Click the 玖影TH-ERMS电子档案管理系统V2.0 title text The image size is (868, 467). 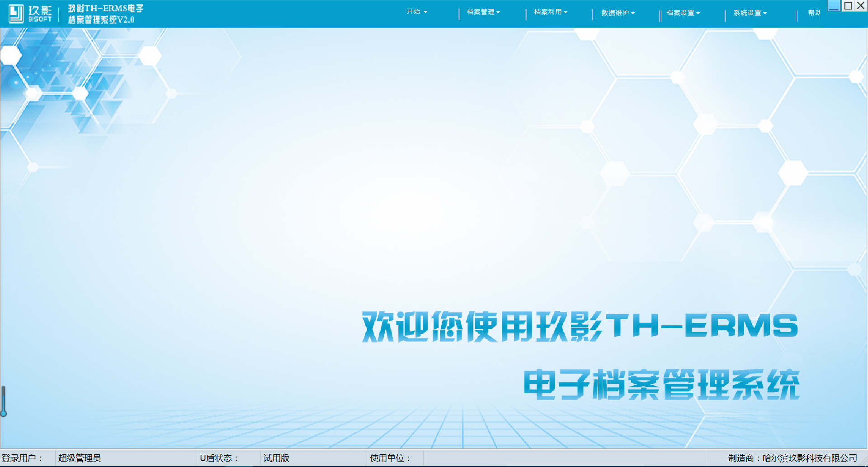105,14
